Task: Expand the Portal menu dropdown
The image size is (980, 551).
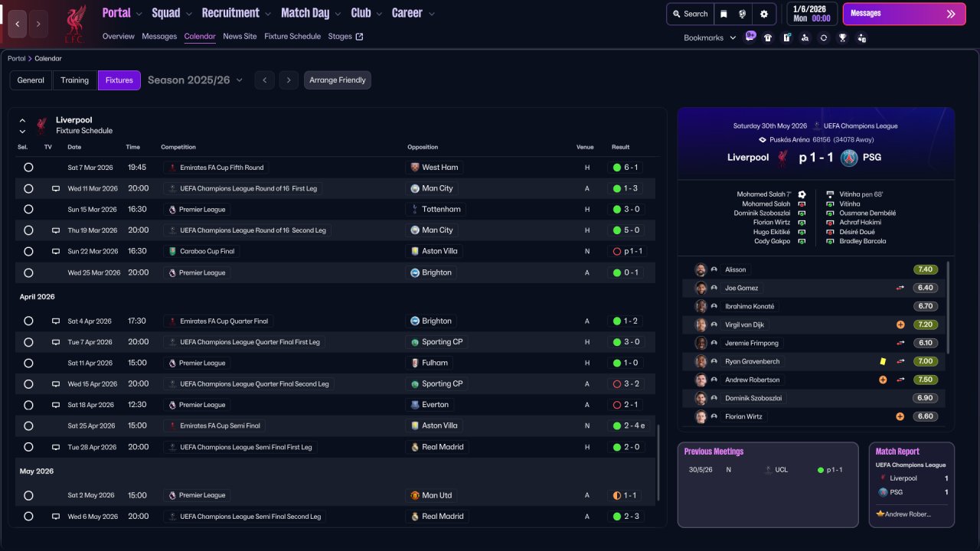Action: coord(138,14)
